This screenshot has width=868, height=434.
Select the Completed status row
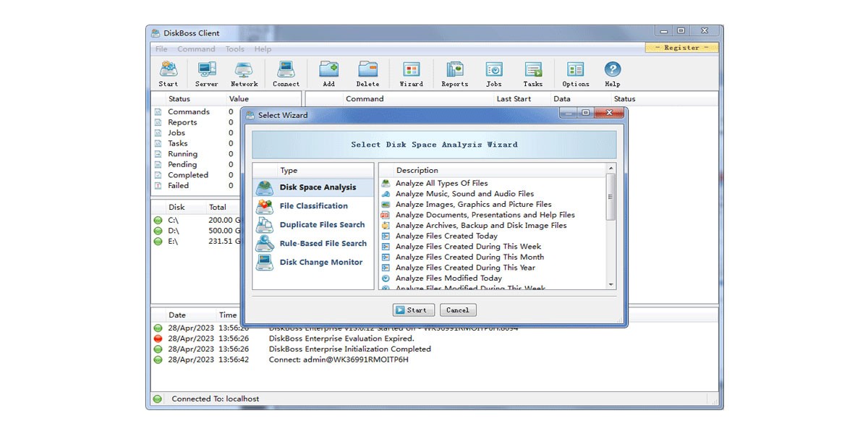195,175
